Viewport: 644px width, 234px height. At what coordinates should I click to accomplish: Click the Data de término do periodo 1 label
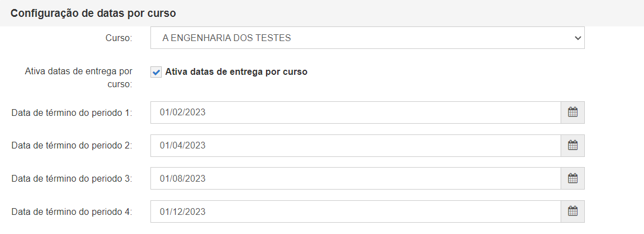[x=72, y=112]
